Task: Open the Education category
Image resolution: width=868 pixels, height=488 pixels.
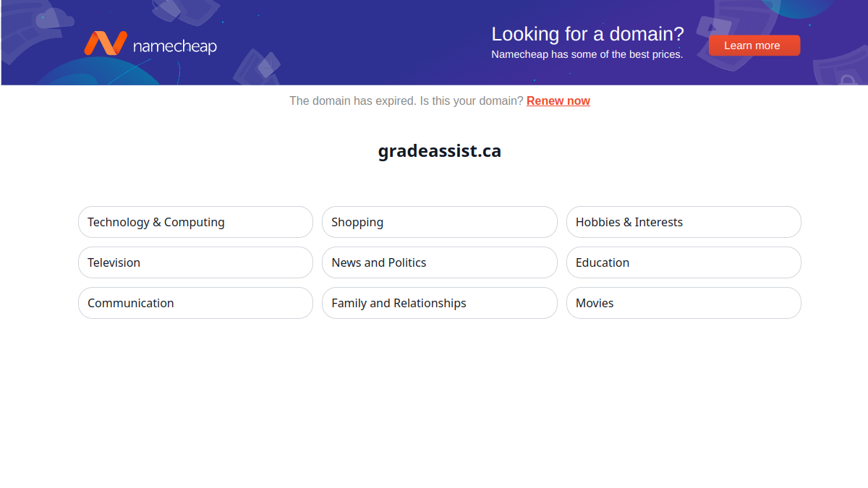Action: [684, 262]
